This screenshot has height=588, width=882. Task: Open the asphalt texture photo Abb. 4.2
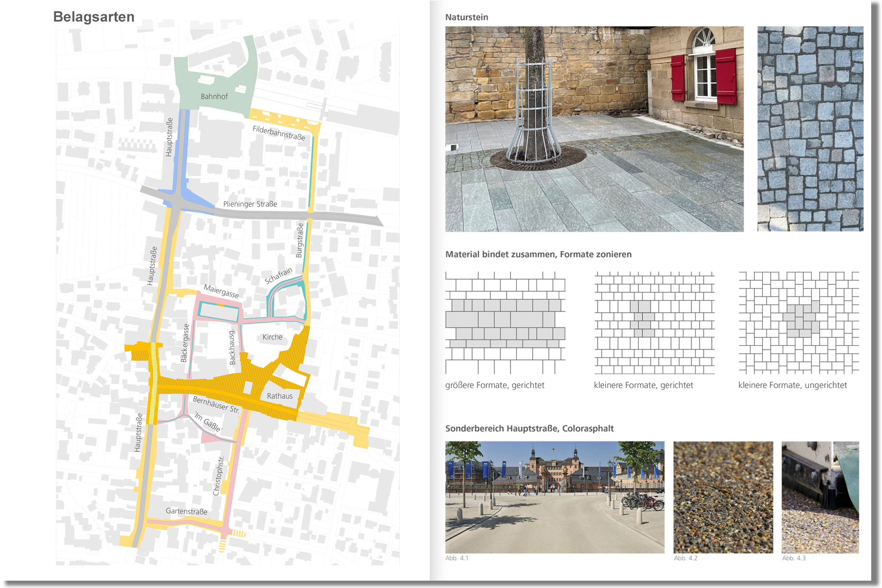pyautogui.click(x=723, y=497)
